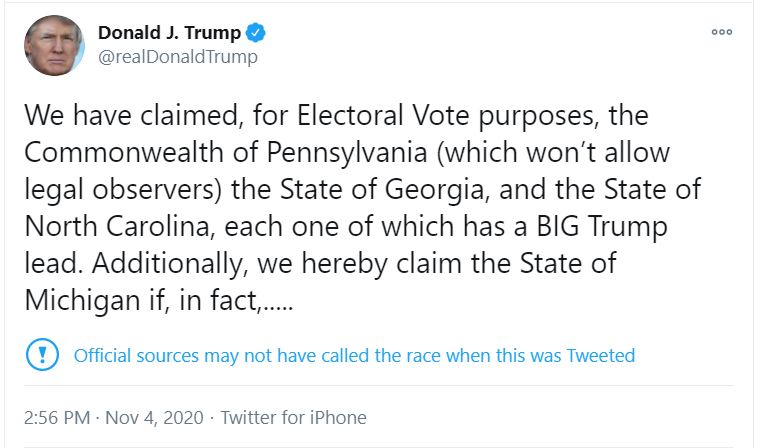Open the Donald J. Trump display name
The width and height of the screenshot is (760, 448).
click(169, 33)
